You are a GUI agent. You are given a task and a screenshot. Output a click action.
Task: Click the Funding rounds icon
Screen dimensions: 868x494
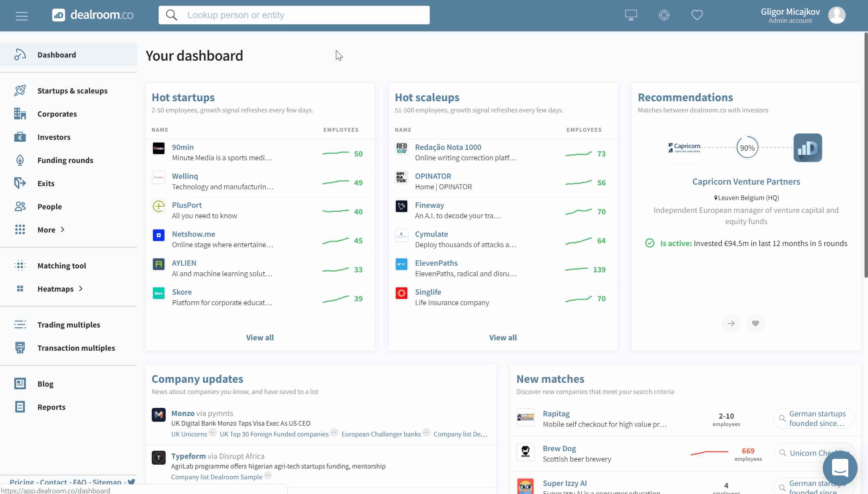[20, 160]
